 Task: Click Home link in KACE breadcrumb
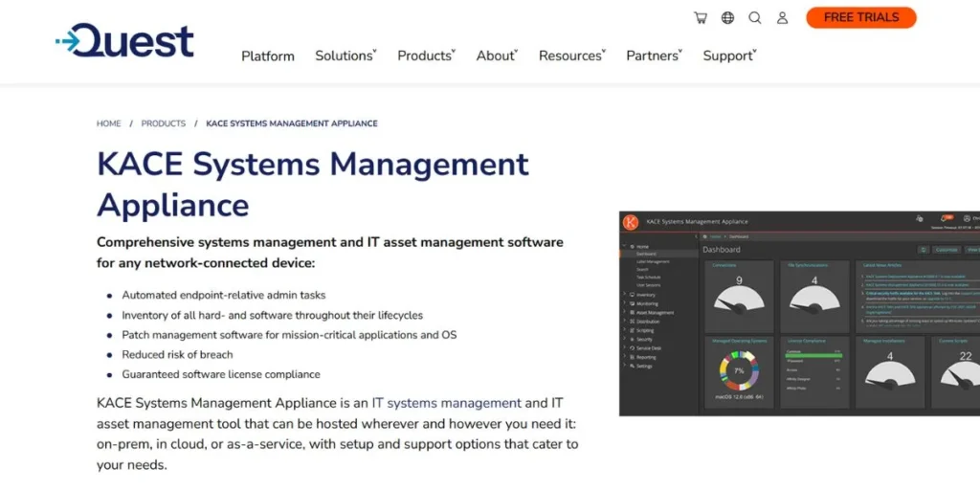[714, 237]
